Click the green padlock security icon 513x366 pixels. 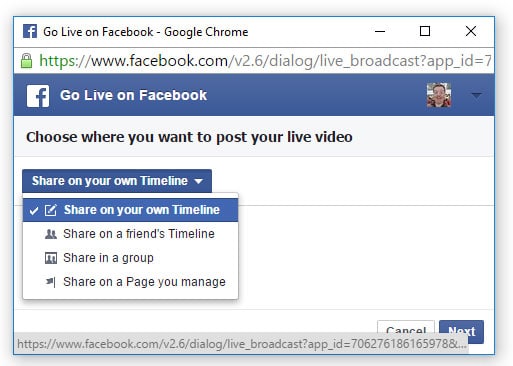[x=26, y=61]
